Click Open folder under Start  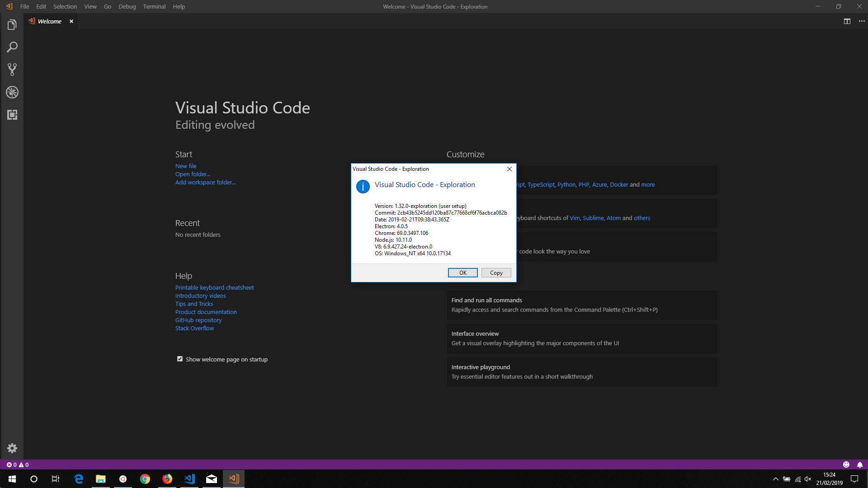point(193,174)
